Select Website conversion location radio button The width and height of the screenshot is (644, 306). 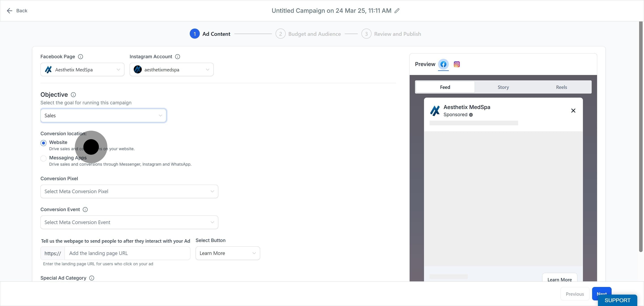(44, 143)
